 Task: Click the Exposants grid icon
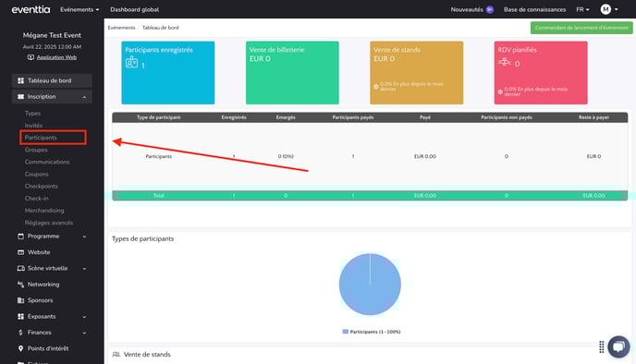20,316
